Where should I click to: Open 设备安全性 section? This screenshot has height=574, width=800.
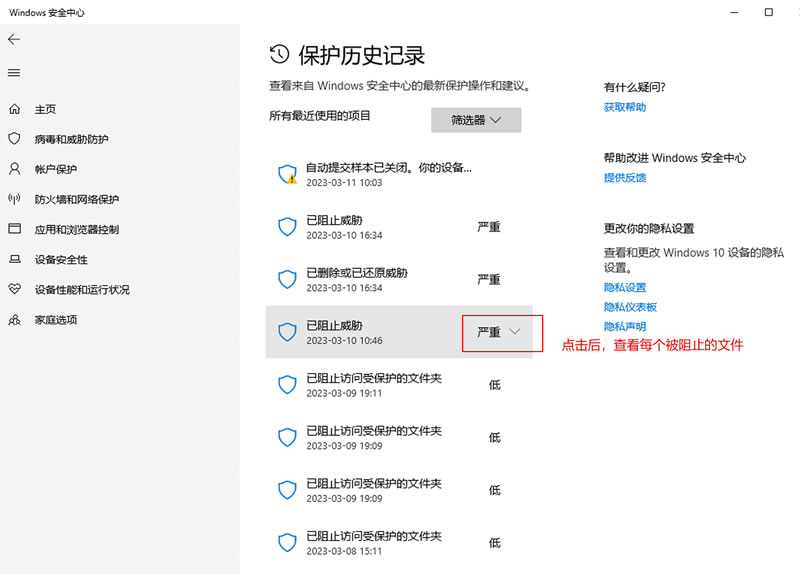[x=61, y=259]
